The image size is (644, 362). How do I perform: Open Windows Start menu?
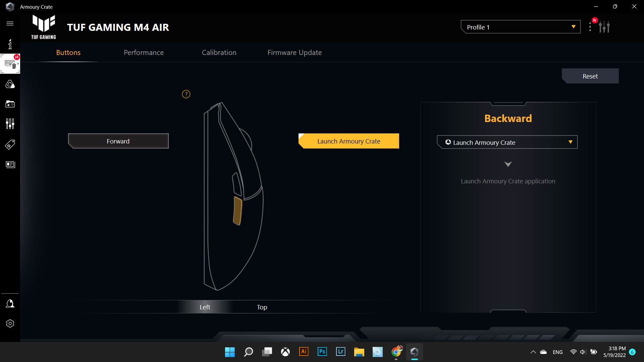click(230, 352)
